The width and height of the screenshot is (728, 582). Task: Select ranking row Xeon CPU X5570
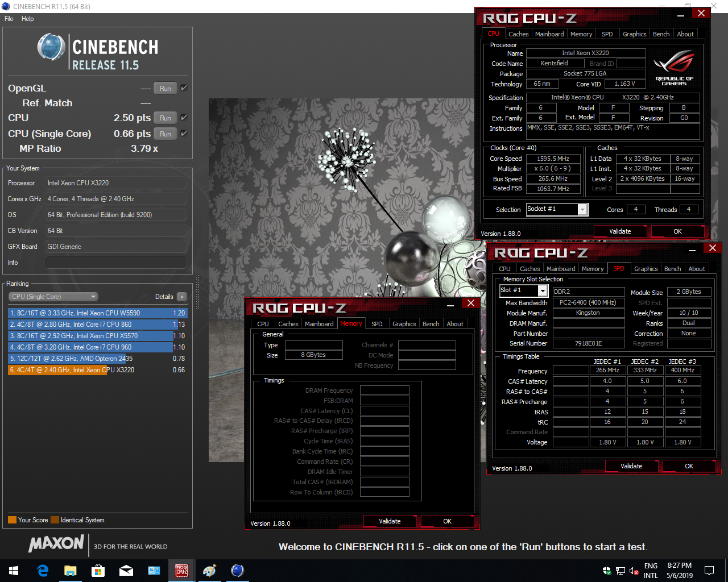(97, 336)
